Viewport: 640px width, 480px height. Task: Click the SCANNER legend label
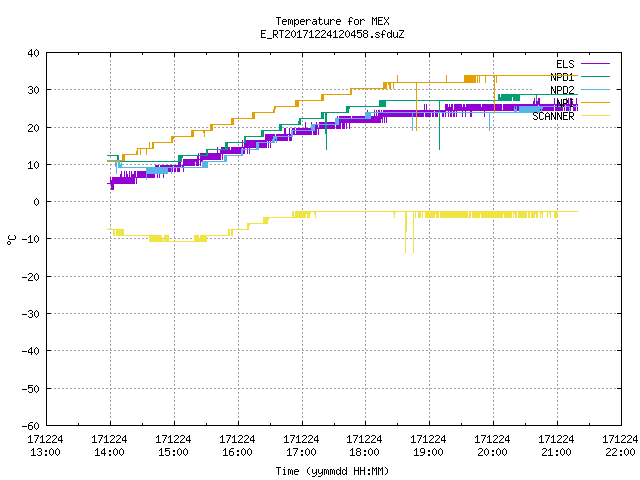pos(553,116)
